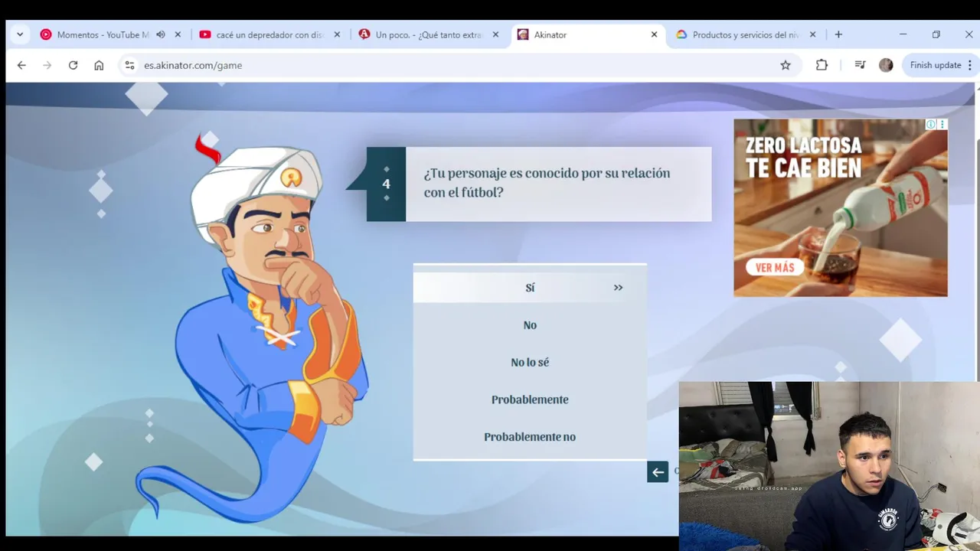This screenshot has height=551, width=980.
Task: Click the Zero Lactosa advertisement image
Action: tap(841, 207)
